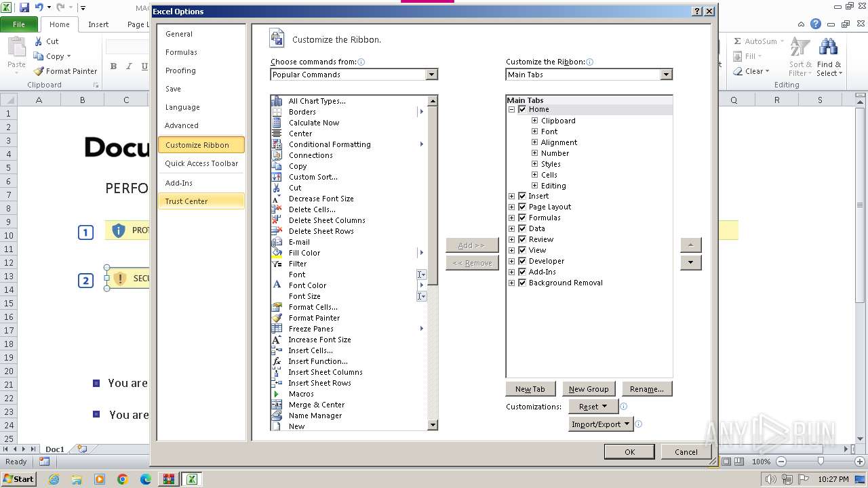
Task: Click the Format Painter brush in command list
Action: [277, 318]
